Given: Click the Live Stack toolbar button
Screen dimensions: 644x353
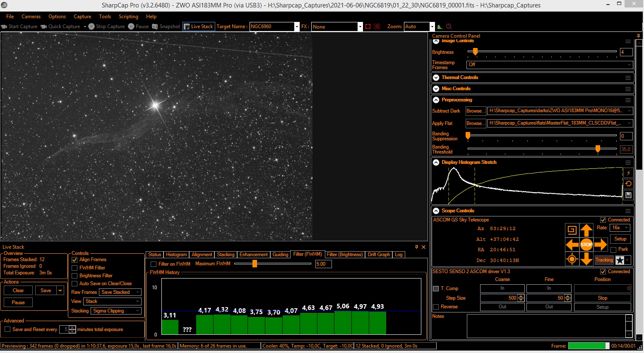Looking at the screenshot, I should [199, 26].
